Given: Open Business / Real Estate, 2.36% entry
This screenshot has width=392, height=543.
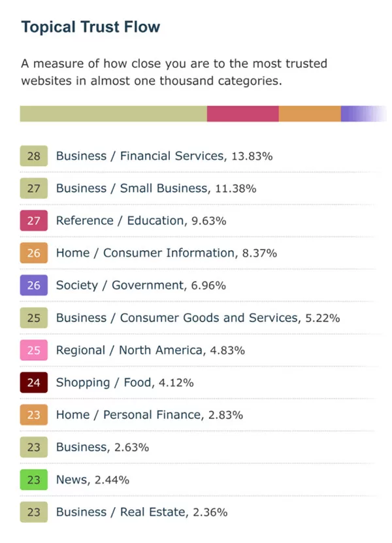Looking at the screenshot, I should point(142,512).
